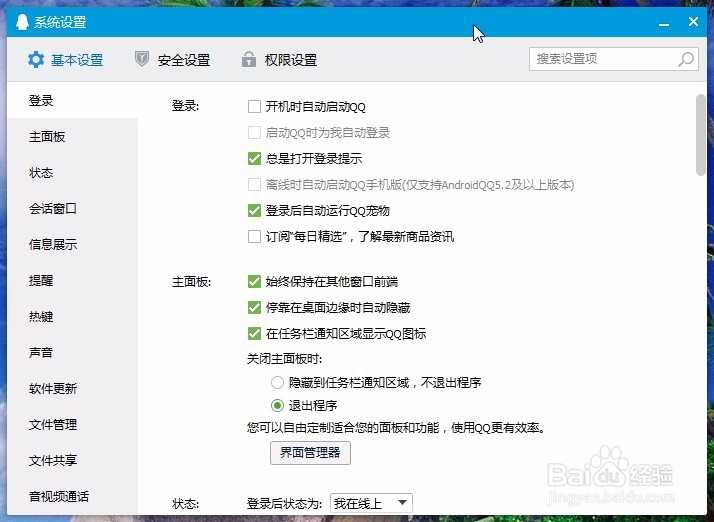Uncheck 在任务栏通知区域显示QQ图标
This screenshot has width=714, height=522.
click(x=254, y=333)
